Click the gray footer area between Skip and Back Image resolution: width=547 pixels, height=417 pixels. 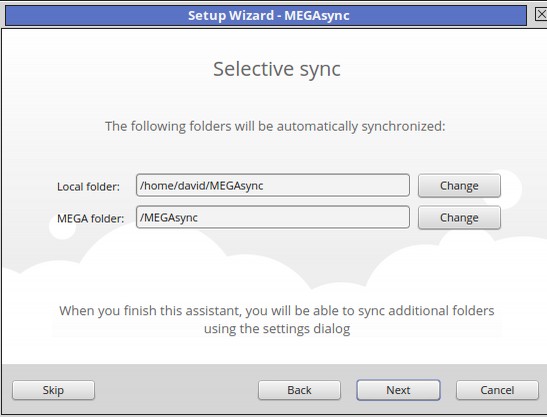pos(176,390)
